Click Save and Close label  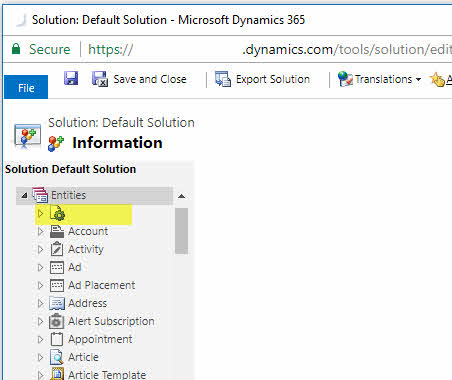[x=150, y=79]
